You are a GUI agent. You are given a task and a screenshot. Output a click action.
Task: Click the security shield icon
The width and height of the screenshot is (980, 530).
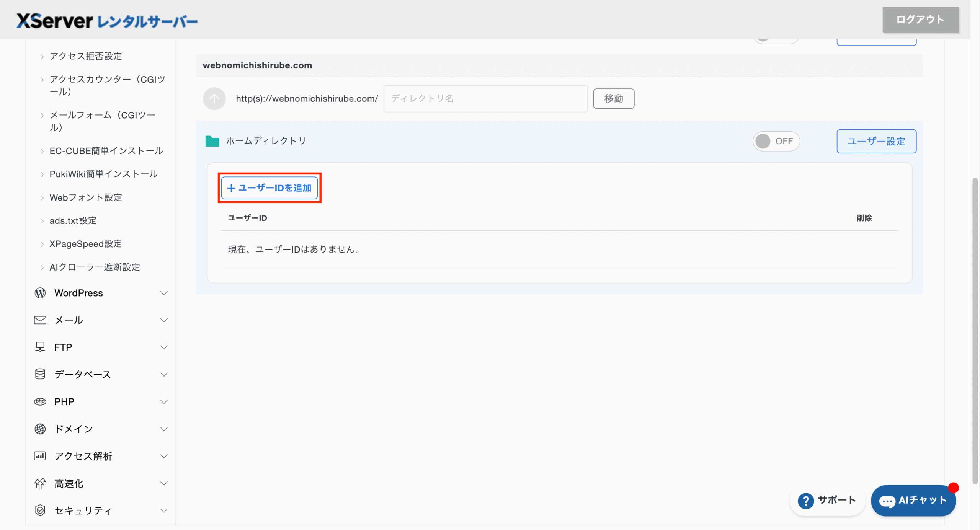pos(40,510)
